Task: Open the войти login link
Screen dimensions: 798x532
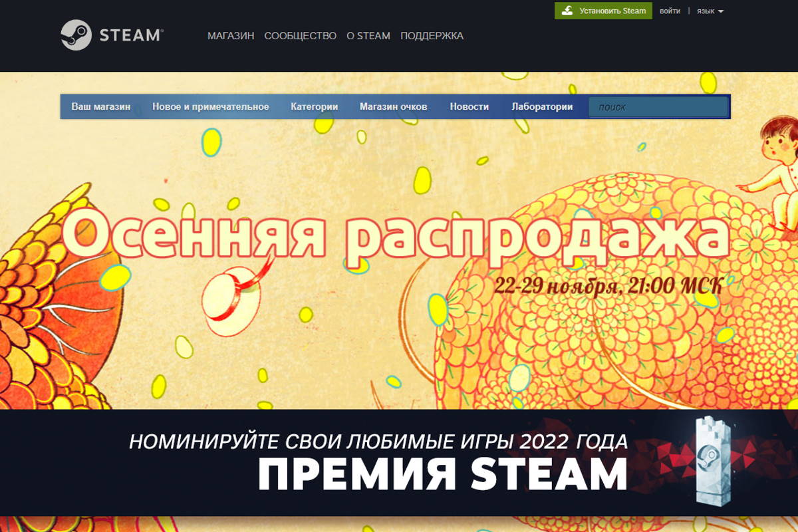Action: 670,11
